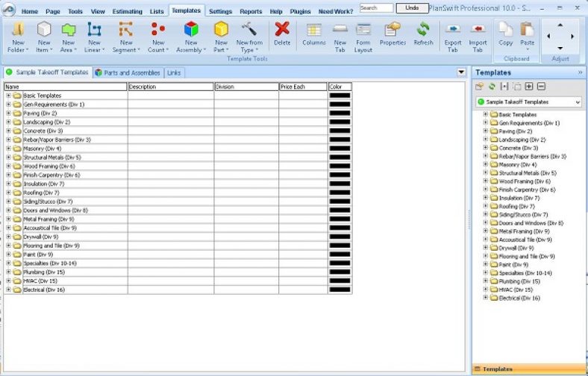
Task: Add a New Tab
Action: (x=340, y=37)
